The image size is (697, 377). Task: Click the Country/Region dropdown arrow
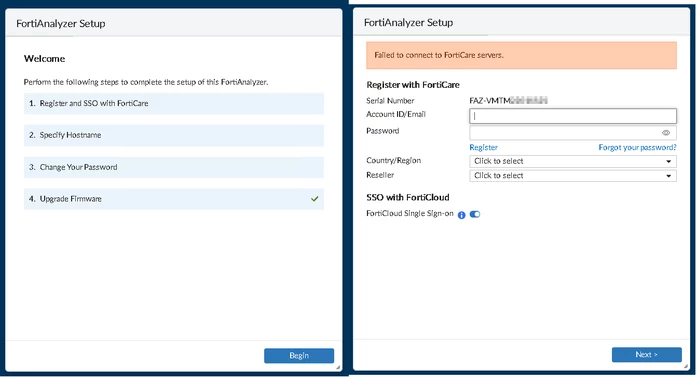(x=668, y=161)
